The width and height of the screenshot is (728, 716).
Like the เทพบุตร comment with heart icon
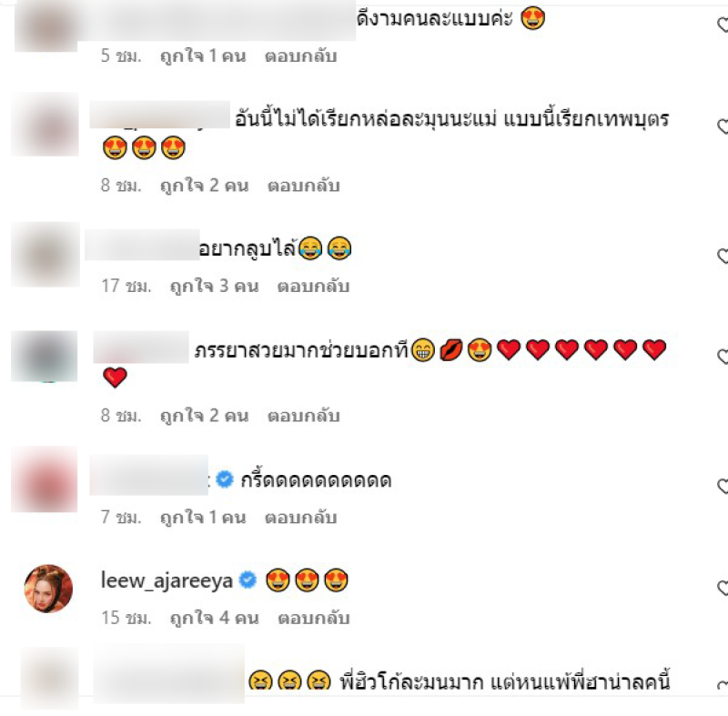click(x=723, y=126)
